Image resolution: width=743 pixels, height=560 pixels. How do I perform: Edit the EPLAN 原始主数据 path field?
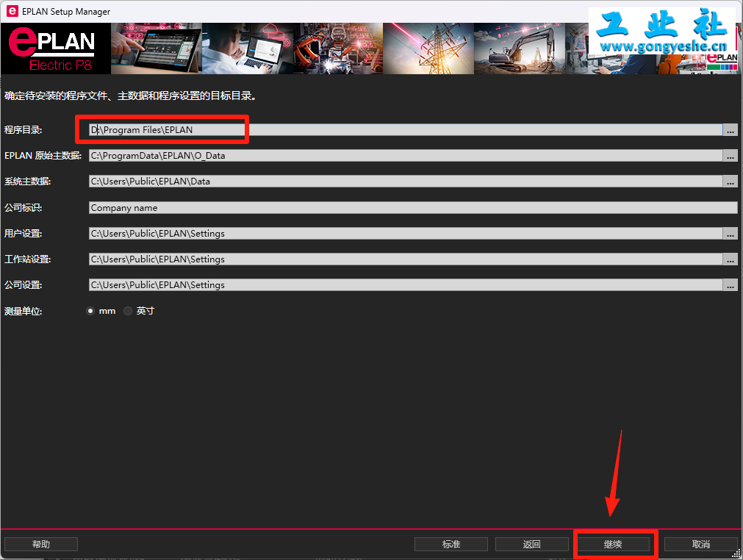406,155
